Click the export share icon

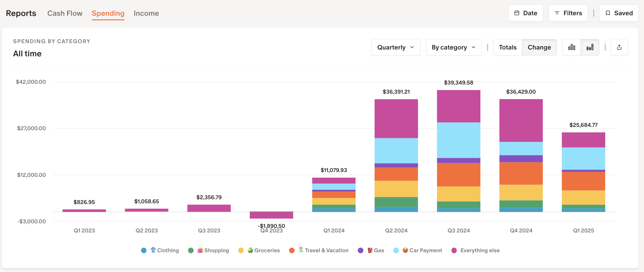619,47
